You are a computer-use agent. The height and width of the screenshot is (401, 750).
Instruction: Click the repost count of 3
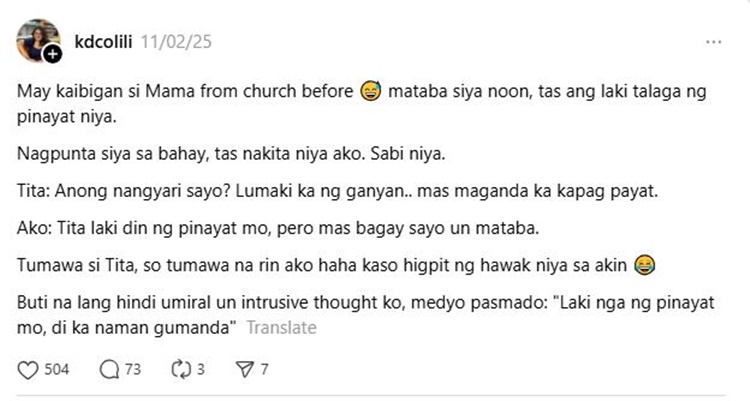pyautogui.click(x=201, y=370)
